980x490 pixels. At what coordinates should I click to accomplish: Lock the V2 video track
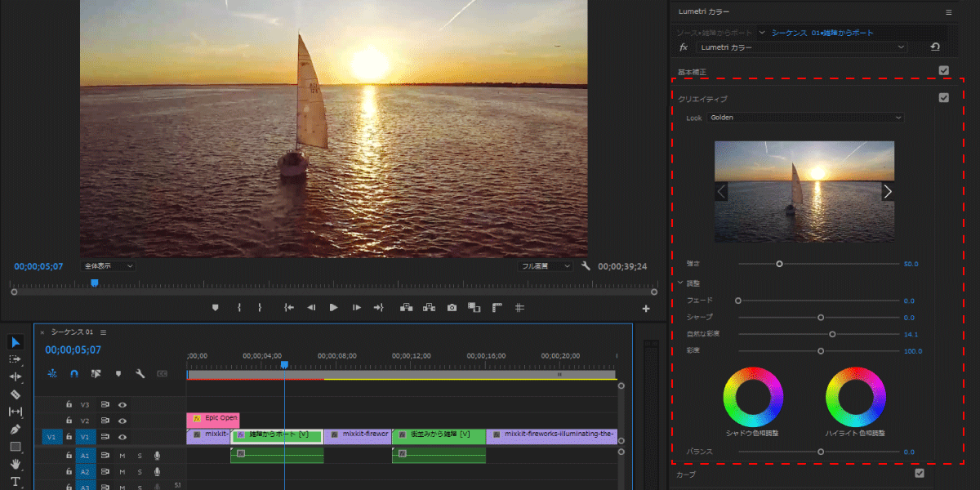pyautogui.click(x=69, y=421)
